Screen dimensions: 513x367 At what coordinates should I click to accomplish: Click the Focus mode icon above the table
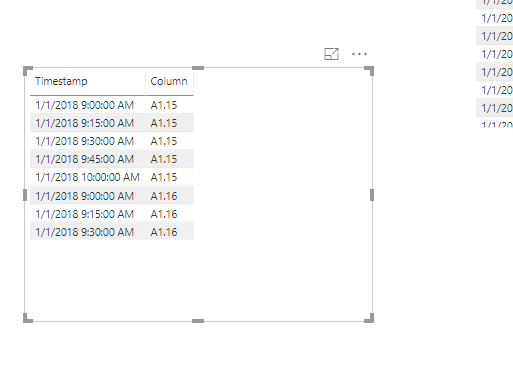pos(331,54)
